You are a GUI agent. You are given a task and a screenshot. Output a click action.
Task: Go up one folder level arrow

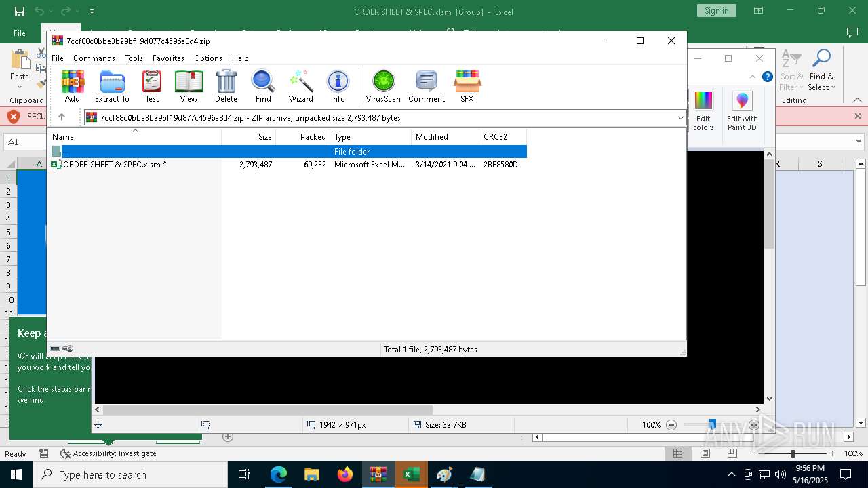[62, 117]
